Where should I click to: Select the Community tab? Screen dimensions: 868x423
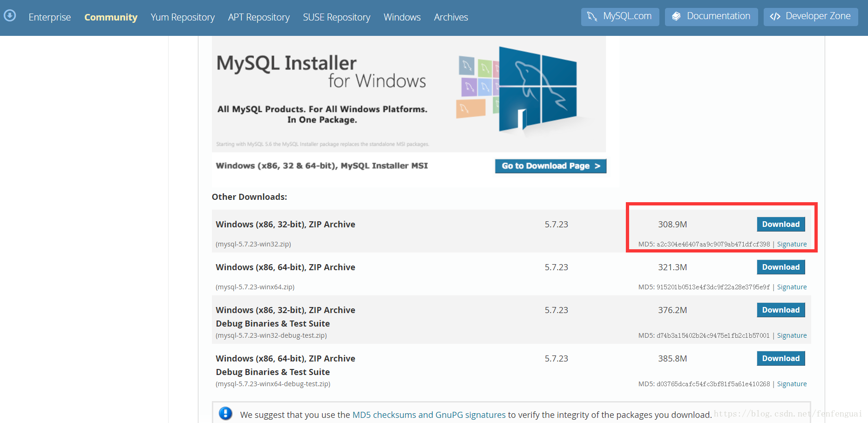[111, 17]
